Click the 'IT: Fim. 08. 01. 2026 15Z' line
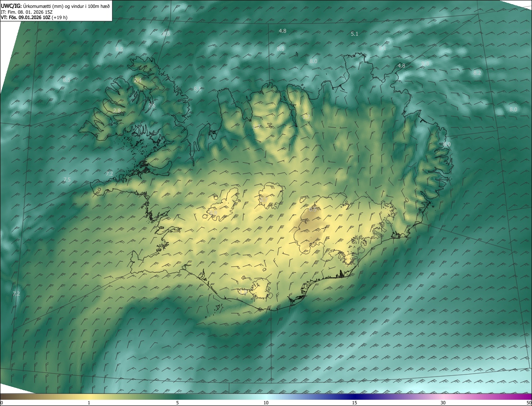The image size is (532, 406). [x=27, y=12]
